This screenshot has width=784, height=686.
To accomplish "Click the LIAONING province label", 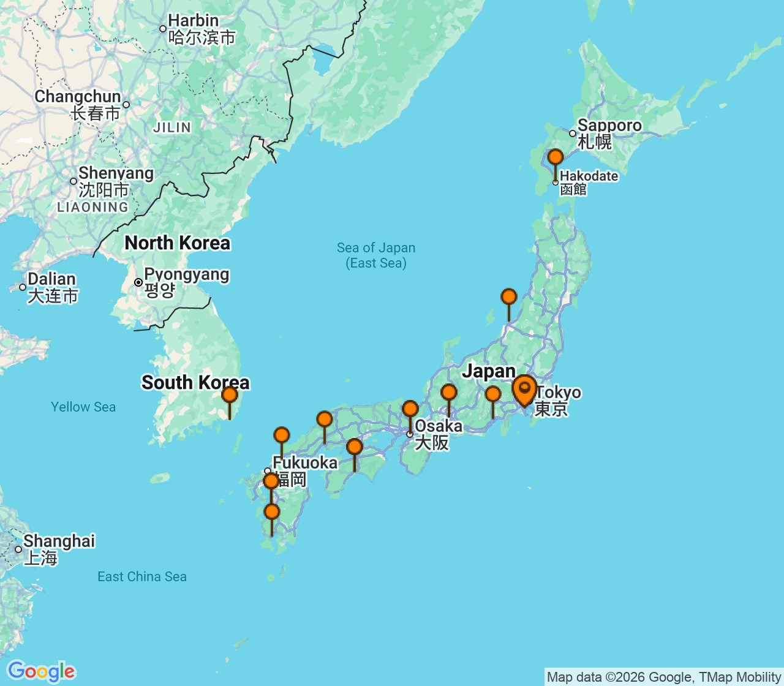I will point(93,207).
